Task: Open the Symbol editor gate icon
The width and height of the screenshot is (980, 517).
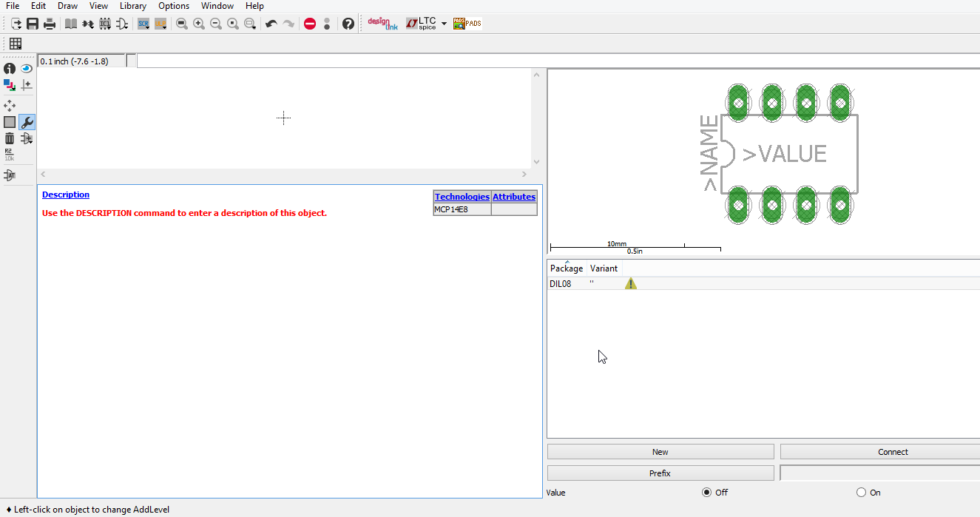Action: coord(122,24)
